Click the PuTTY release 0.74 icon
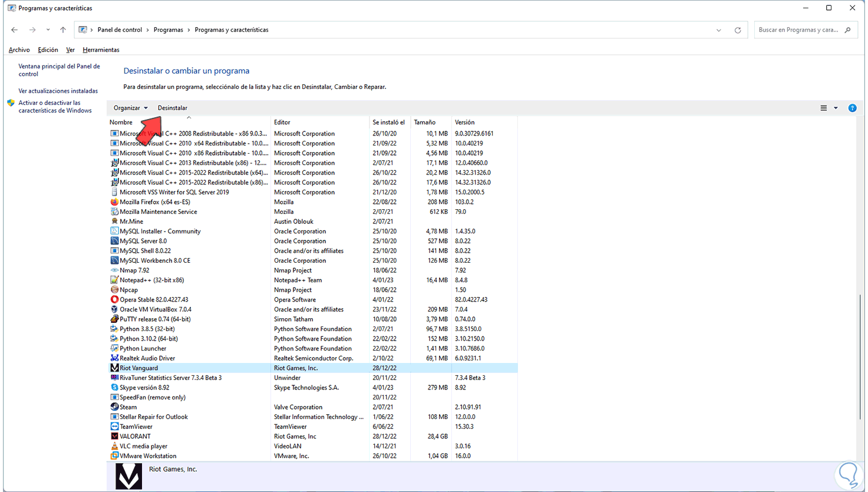 tap(114, 319)
